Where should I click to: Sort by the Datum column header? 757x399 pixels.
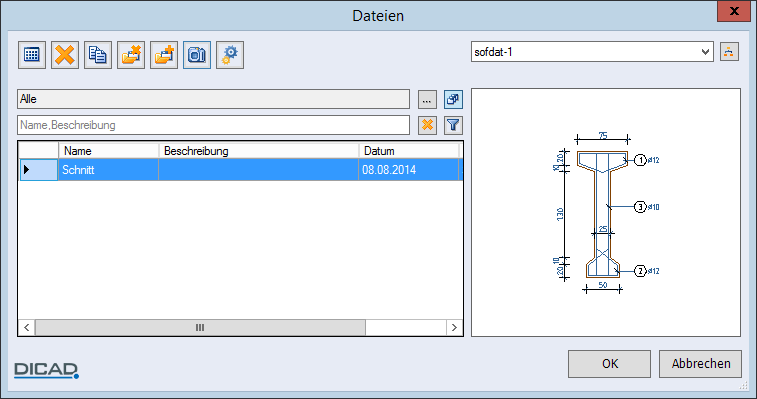[x=408, y=151]
